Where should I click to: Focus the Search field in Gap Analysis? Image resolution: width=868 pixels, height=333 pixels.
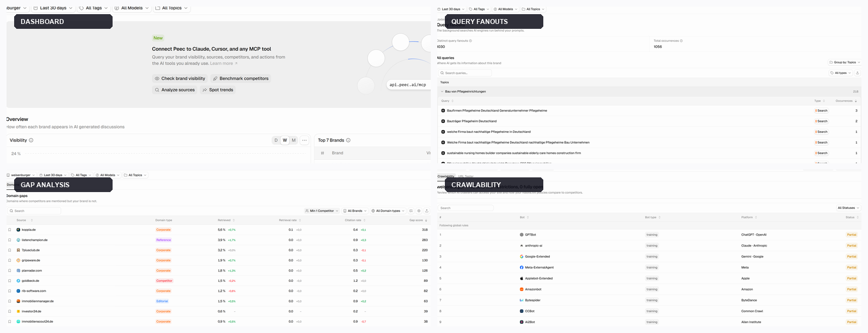(34, 211)
